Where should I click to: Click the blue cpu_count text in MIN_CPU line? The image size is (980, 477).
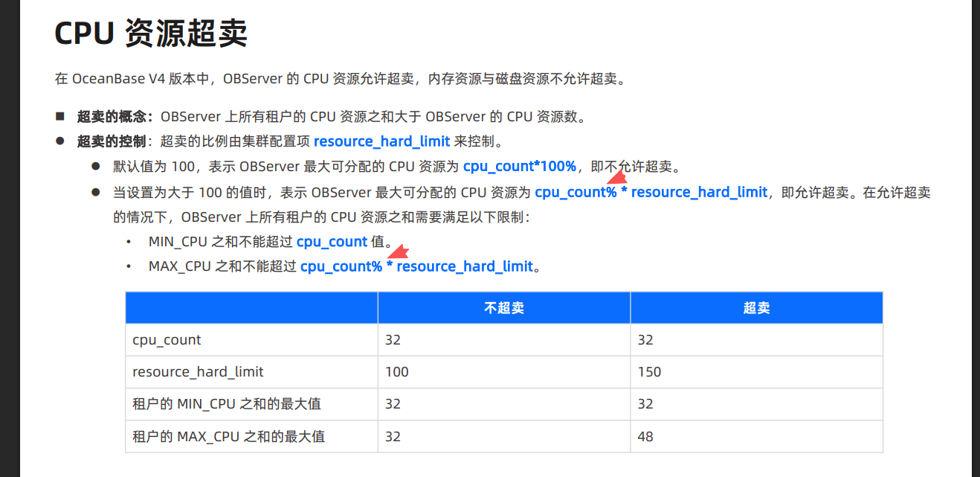[x=332, y=242]
